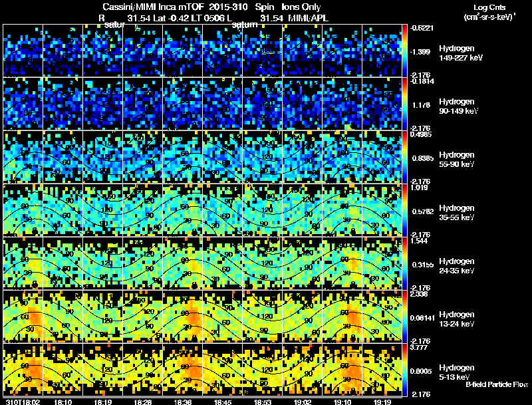Click the Hydrogen 149-227 keV color bar

point(404,51)
